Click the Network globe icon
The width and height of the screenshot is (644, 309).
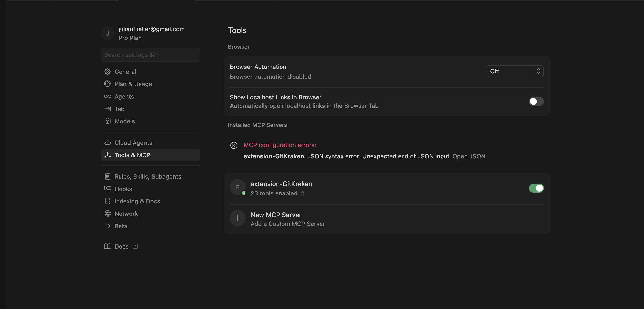(x=108, y=214)
